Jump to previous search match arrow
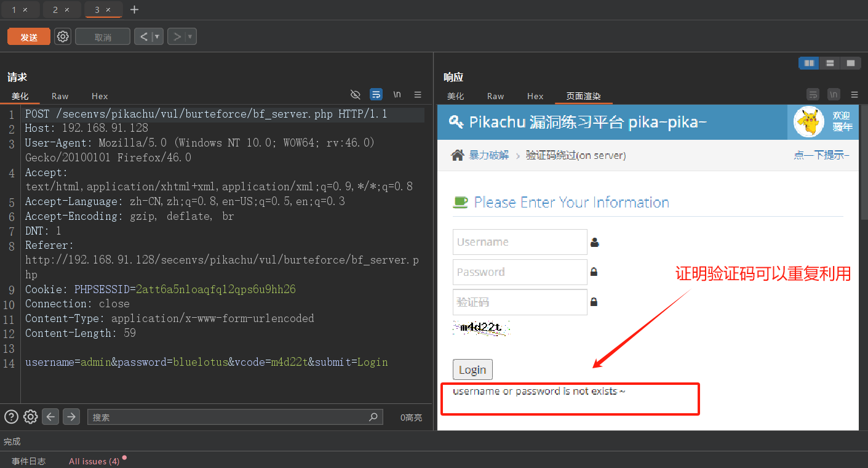Viewport: 868px width, 468px height. [x=51, y=417]
